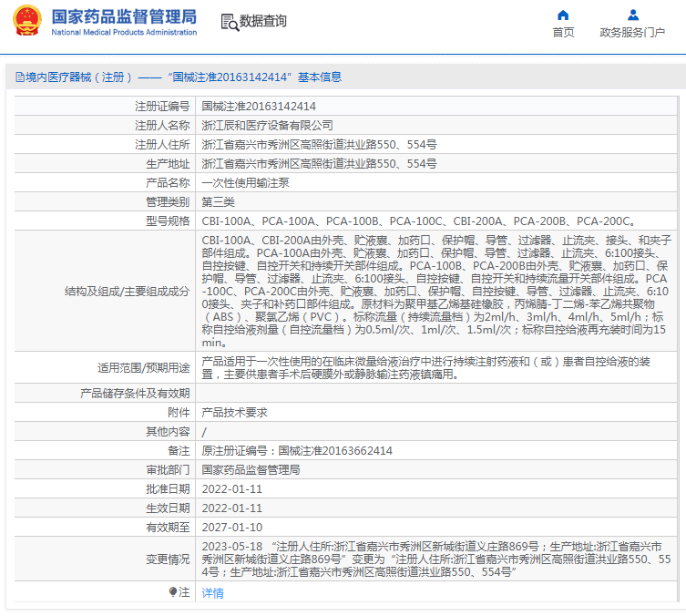The height and width of the screenshot is (616, 686).
Task: Click the document icon beside 境内医疗器械
Action: click(x=20, y=77)
